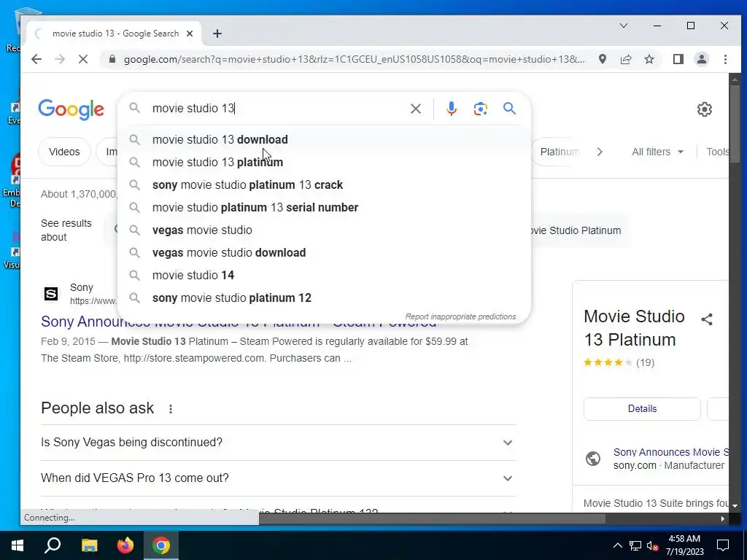Expand When did VEGAS Pro 13 come out

coord(278,478)
